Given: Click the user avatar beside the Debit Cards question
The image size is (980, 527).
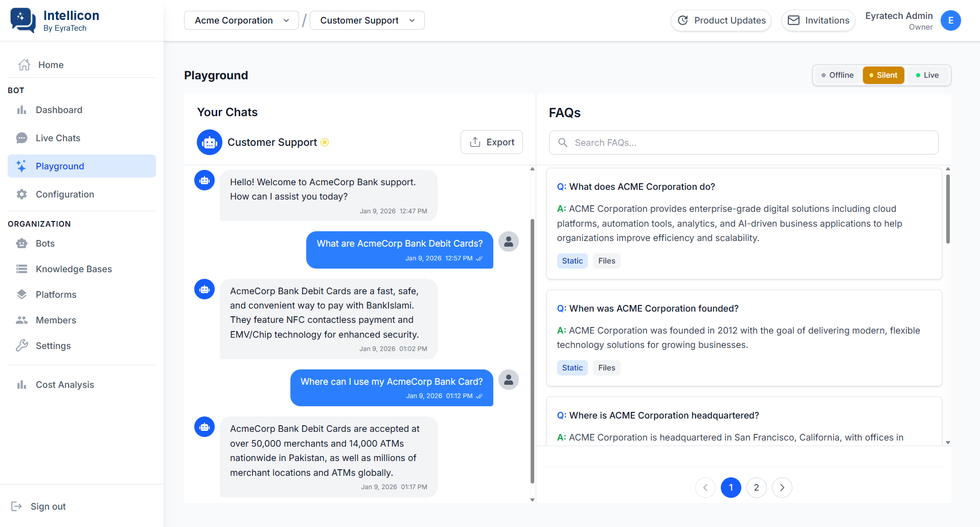Looking at the screenshot, I should tap(509, 241).
